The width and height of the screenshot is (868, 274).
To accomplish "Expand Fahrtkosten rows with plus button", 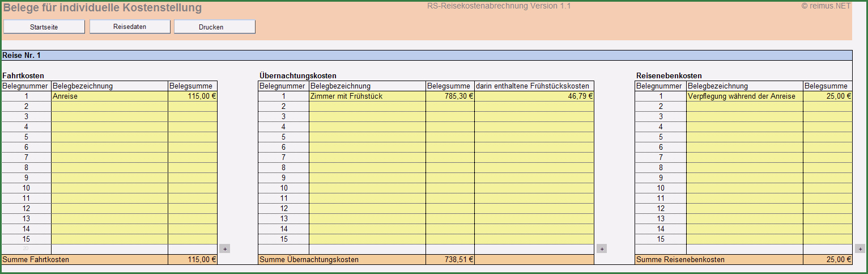I will pos(224,248).
